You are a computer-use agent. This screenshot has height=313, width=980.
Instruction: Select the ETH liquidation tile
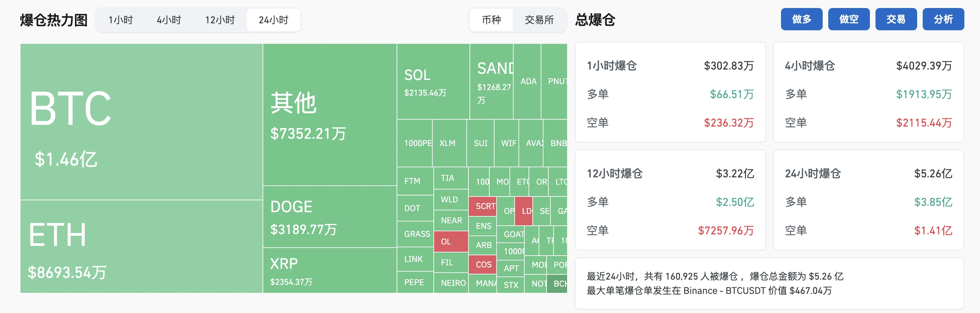141,246
